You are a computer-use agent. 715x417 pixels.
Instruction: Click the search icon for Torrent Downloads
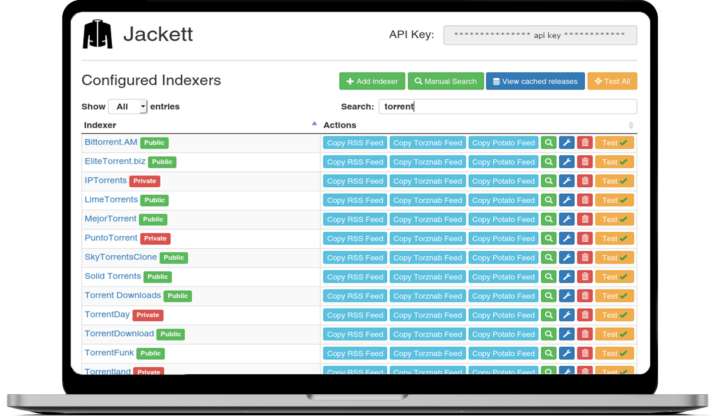pyautogui.click(x=549, y=296)
